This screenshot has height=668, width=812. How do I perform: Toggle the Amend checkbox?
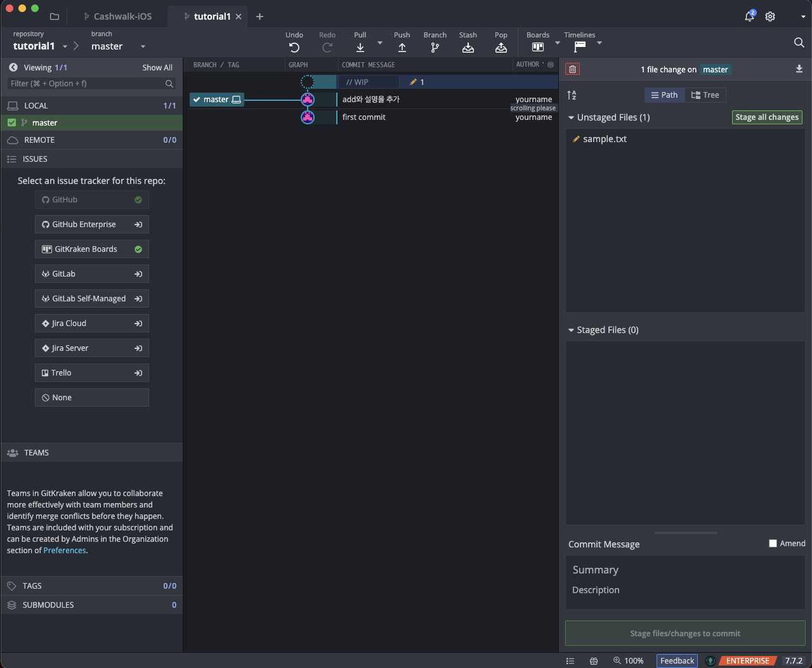[x=773, y=544]
